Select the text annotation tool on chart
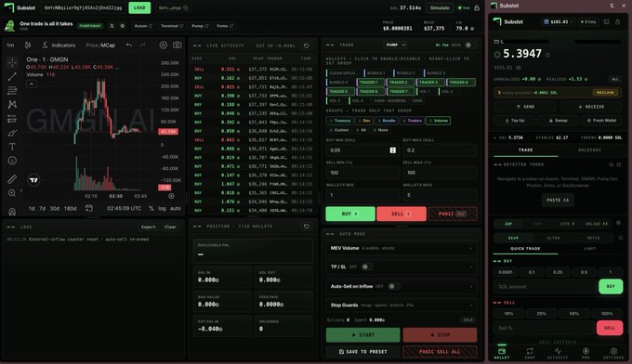 pyautogui.click(x=12, y=147)
